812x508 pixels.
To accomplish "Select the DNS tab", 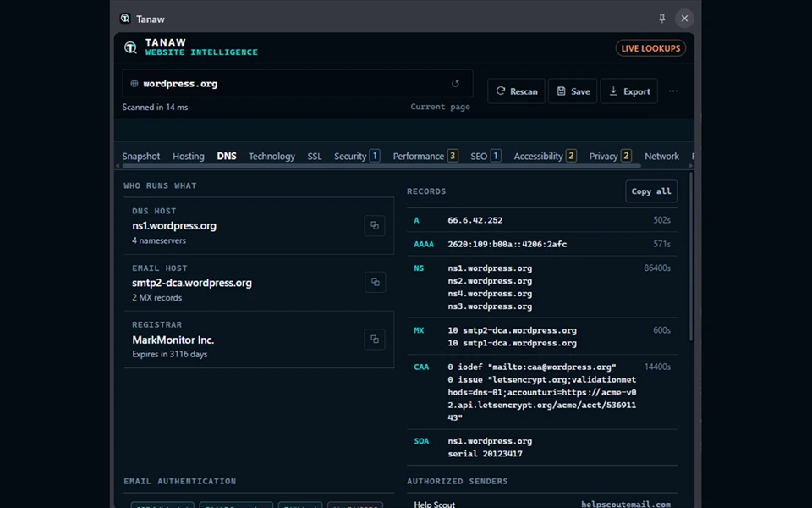I will point(227,156).
